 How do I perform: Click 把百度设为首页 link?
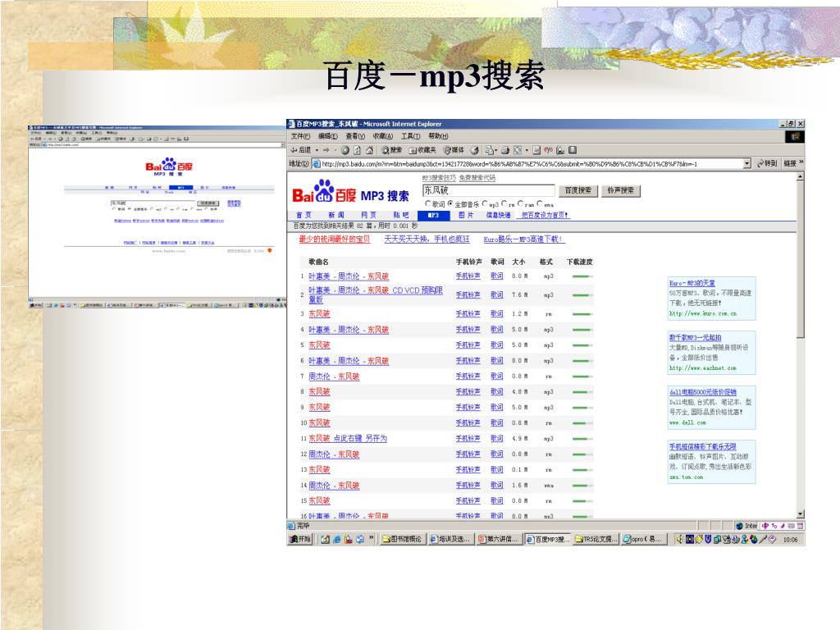tap(546, 216)
